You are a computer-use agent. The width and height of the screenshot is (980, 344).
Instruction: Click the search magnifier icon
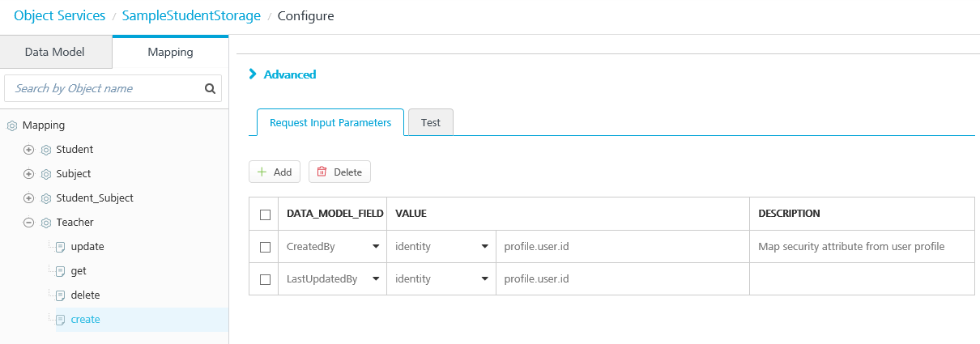pyautogui.click(x=210, y=89)
